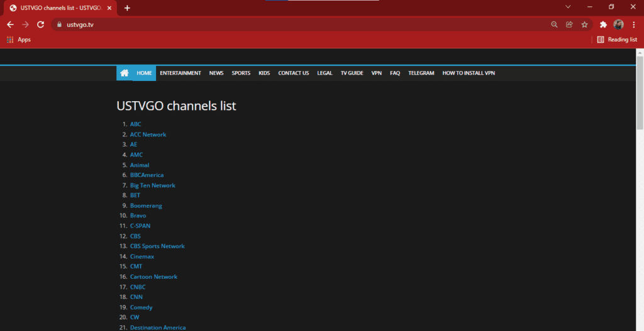The image size is (644, 331).
Task: Open the CBS channel link
Action: click(135, 236)
